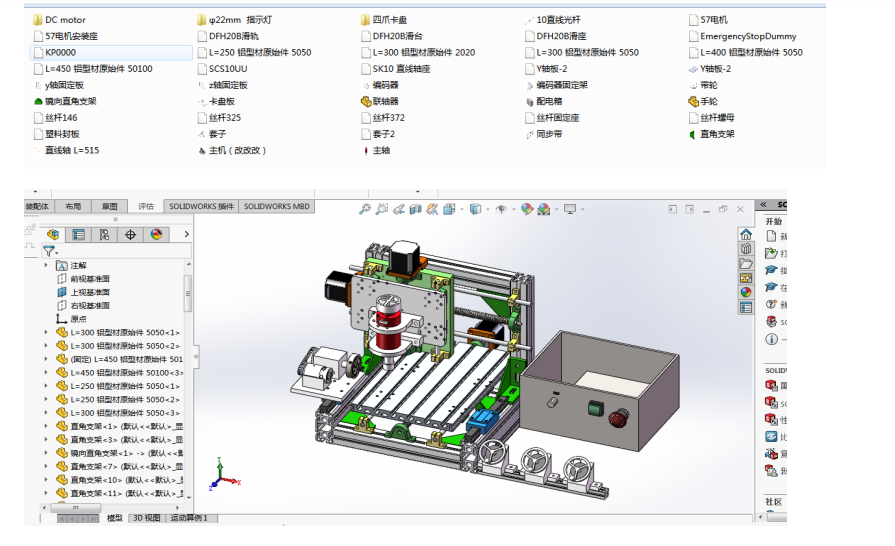895x546 pixels.
Task: Select the KP0000 file in list
Action: pos(60,52)
